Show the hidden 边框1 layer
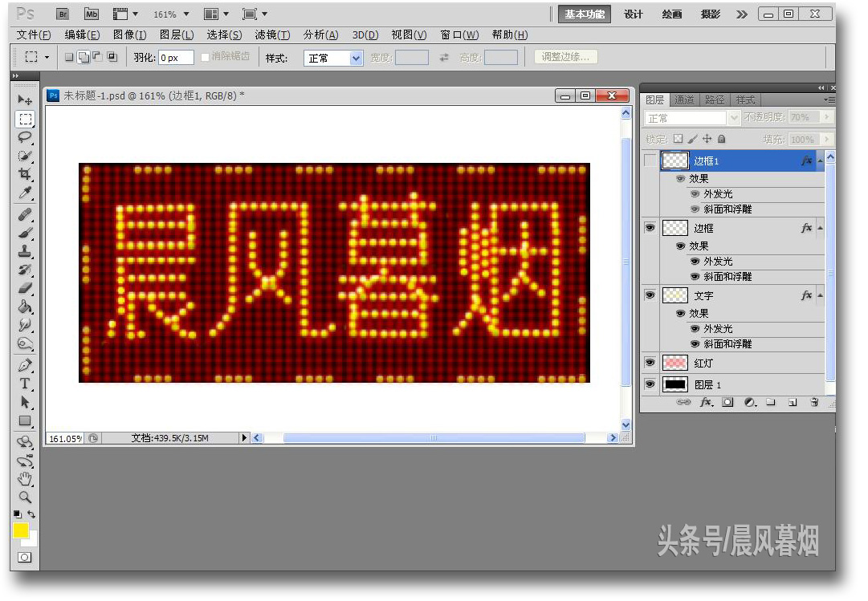Screen dimensions: 868x601 click(650, 160)
